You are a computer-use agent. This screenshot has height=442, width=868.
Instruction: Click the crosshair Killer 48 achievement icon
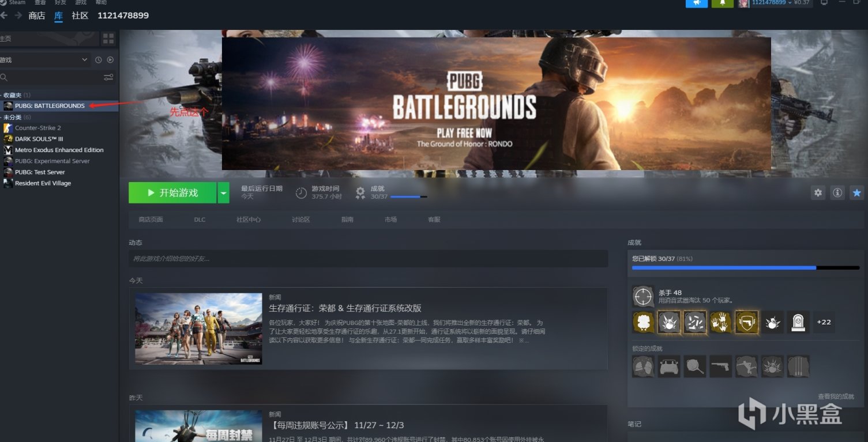coord(643,296)
